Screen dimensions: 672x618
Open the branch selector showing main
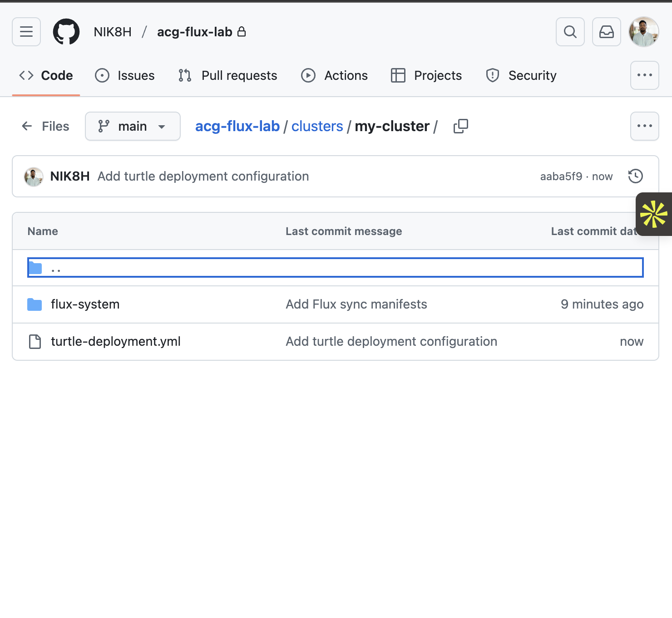[x=132, y=126]
